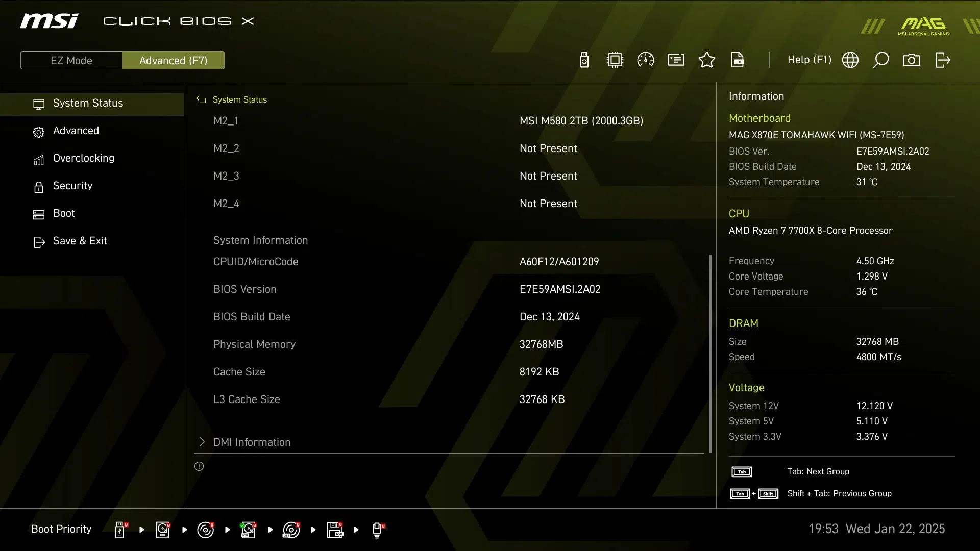
Task: Click the L3 Cache Size row
Action: [x=449, y=399]
